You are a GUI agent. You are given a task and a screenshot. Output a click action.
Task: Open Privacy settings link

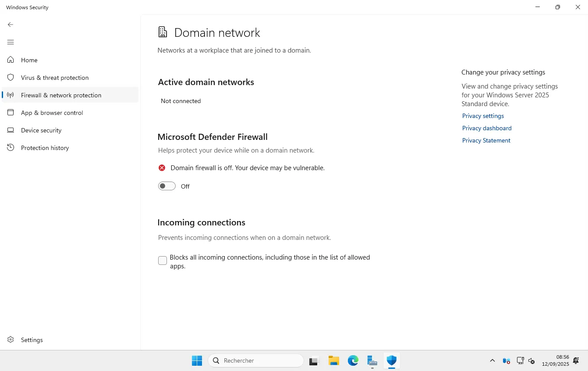tap(483, 116)
